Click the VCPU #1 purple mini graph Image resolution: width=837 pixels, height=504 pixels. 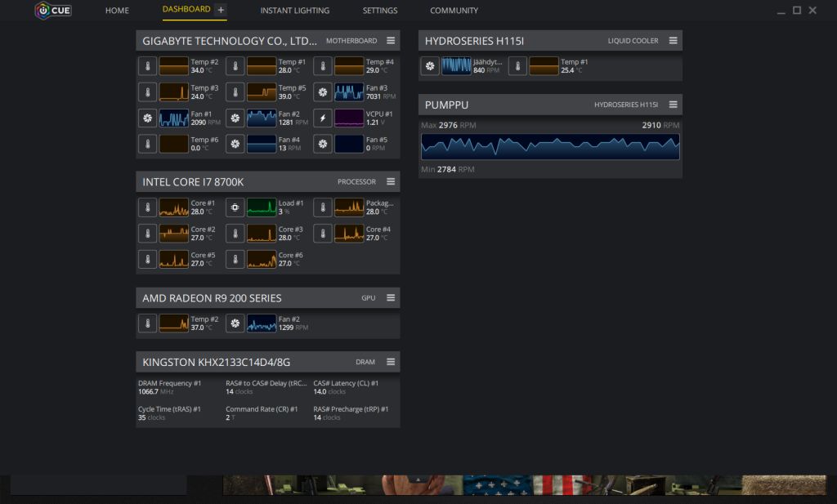349,118
